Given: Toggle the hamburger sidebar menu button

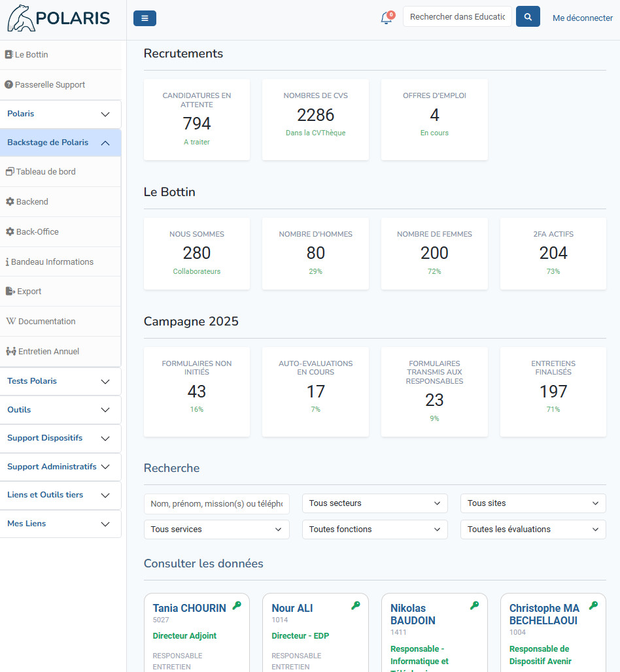Looking at the screenshot, I should point(145,18).
